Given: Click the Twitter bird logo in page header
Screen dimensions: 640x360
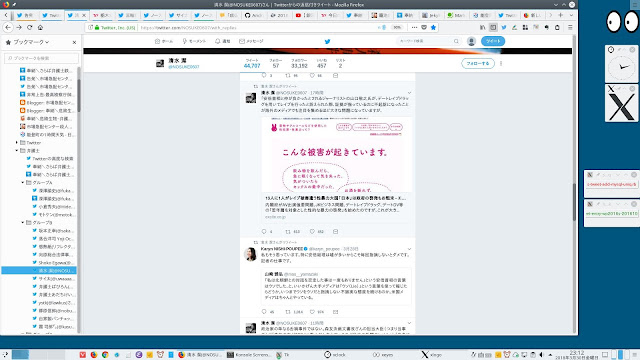Looking at the screenshot, I should pyautogui.click(x=327, y=41).
